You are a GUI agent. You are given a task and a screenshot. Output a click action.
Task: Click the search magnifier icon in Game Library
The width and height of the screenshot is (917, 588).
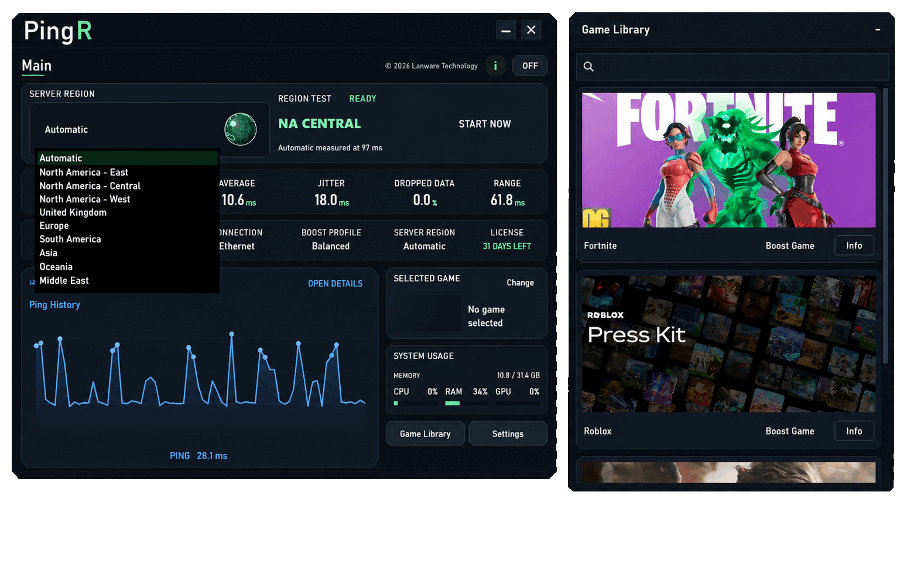click(588, 67)
